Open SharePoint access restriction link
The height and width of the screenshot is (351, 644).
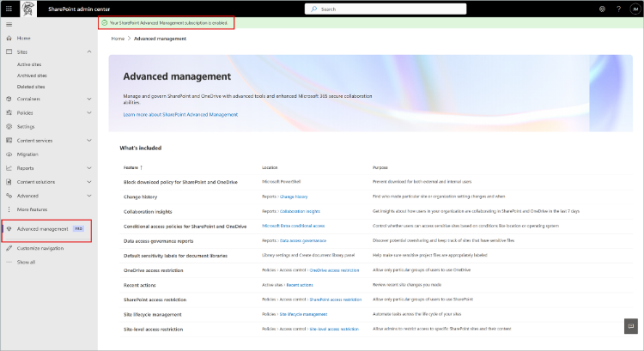coord(335,300)
